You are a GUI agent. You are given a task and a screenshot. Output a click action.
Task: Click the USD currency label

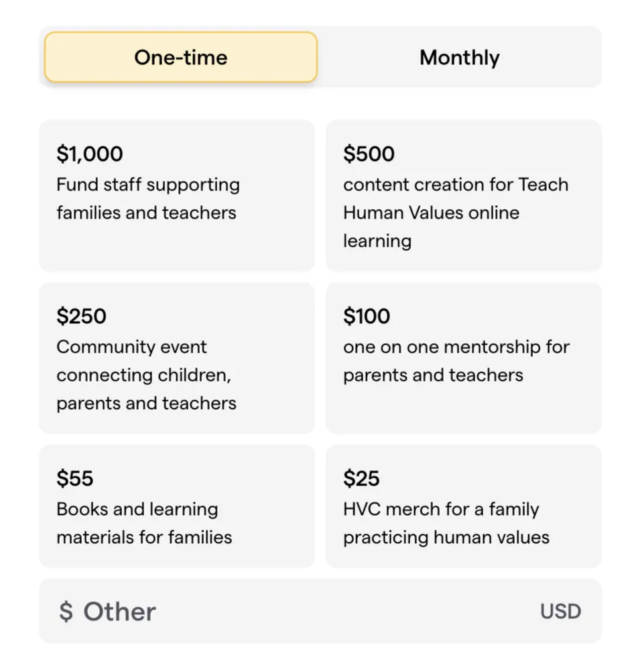click(x=560, y=611)
